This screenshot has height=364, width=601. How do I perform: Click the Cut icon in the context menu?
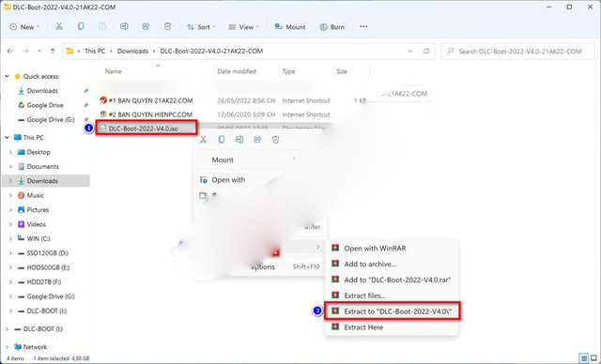(203, 140)
